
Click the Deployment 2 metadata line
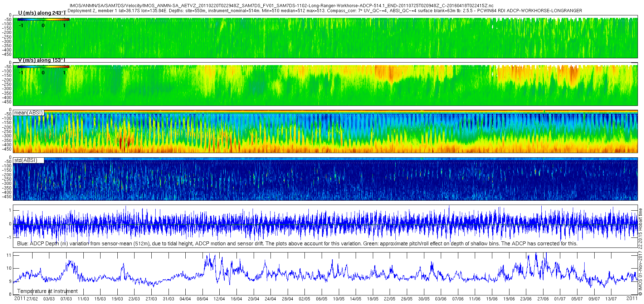325,11
